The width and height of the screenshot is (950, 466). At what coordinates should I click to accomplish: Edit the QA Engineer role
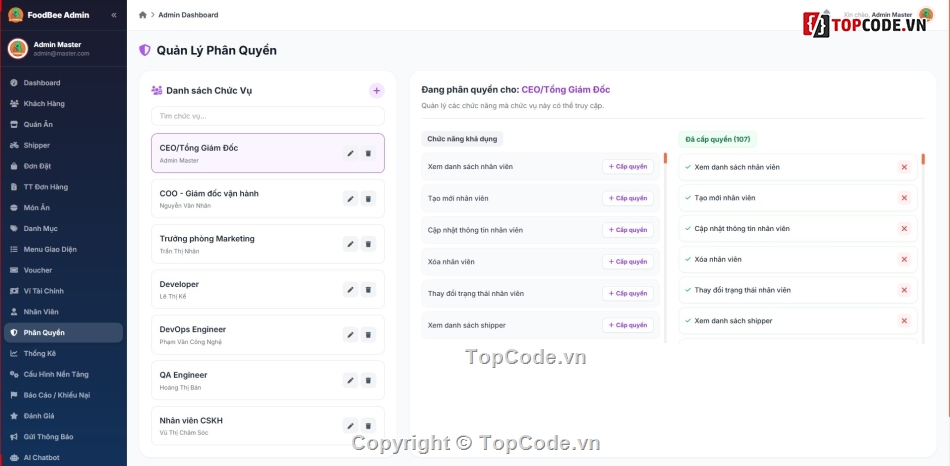coord(350,381)
